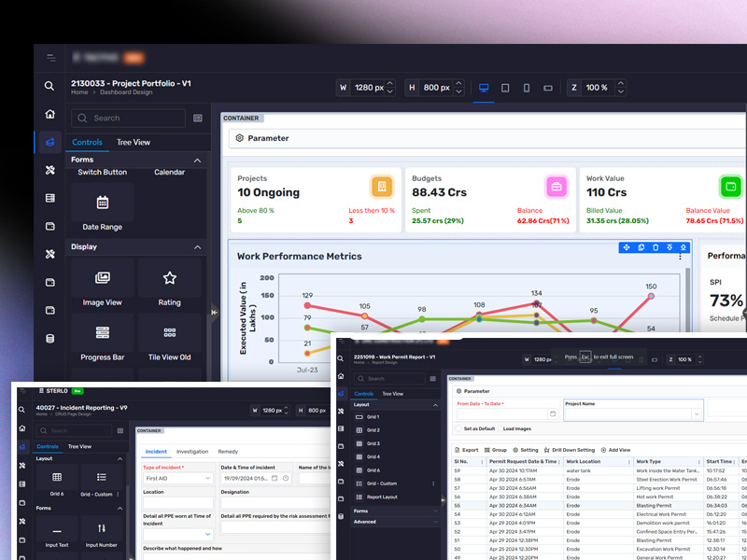This screenshot has width=747, height=560.
Task: Choose the Image View control
Action: (x=103, y=278)
